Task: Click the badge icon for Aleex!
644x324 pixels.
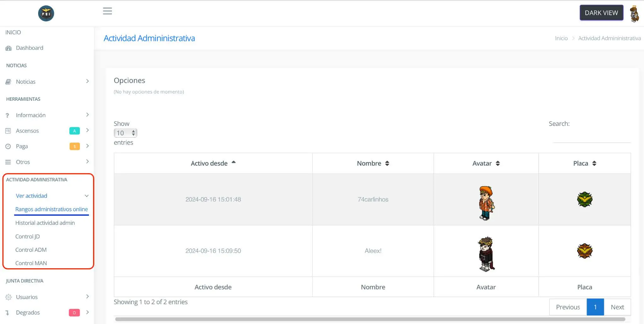Action: click(584, 251)
